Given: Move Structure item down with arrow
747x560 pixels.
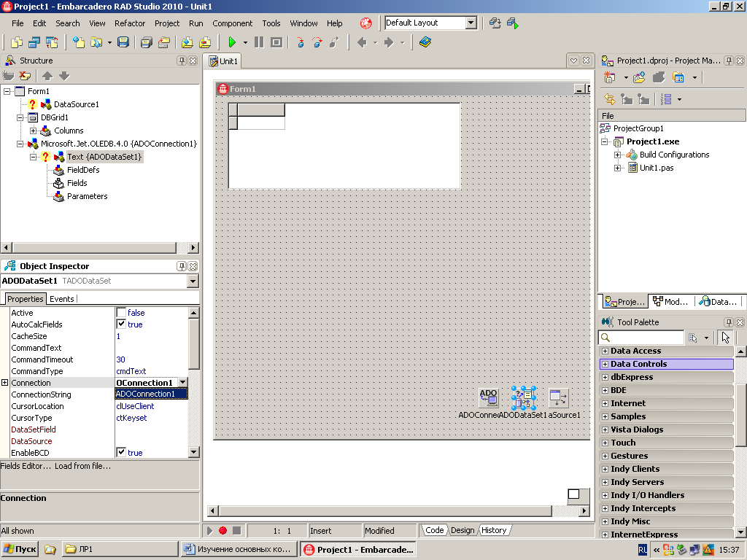Looking at the screenshot, I should (x=64, y=76).
